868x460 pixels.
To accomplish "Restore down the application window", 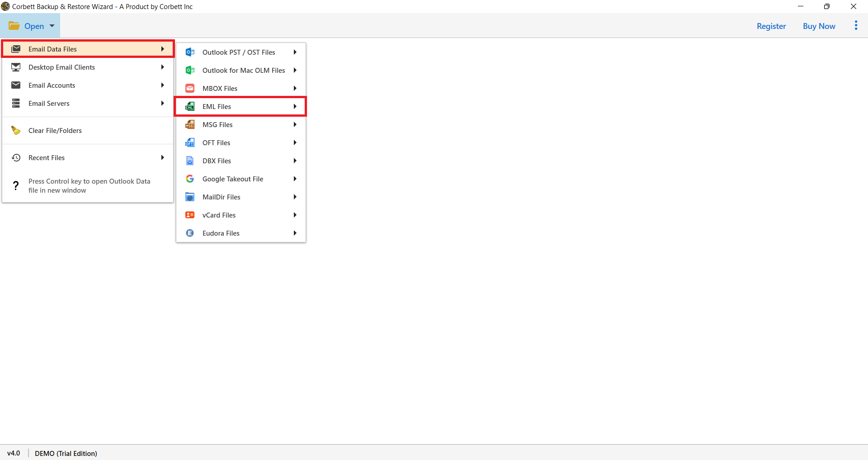I will pos(827,6).
